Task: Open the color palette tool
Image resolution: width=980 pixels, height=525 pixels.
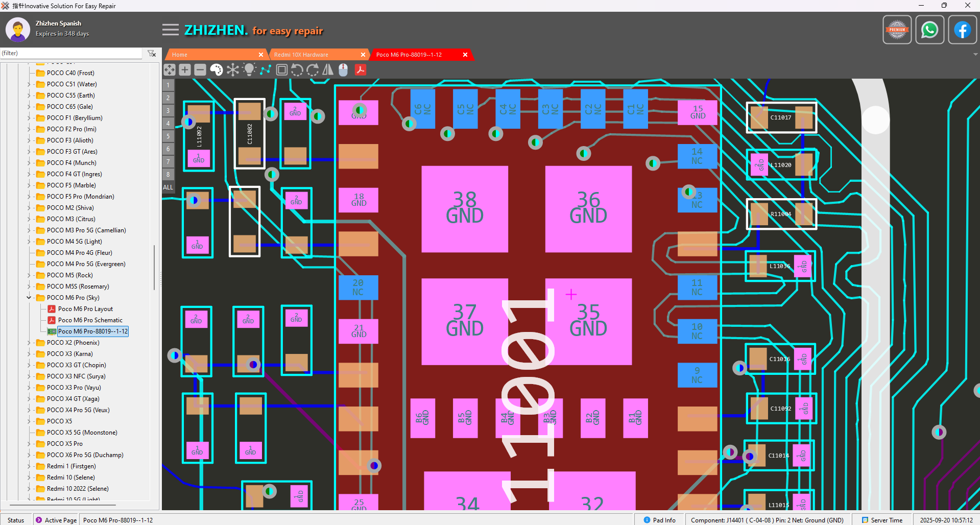Action: (217, 70)
